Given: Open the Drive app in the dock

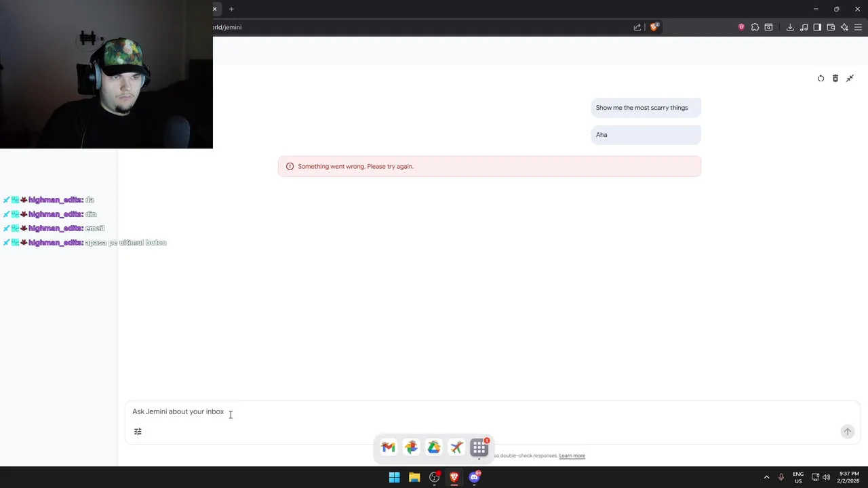Looking at the screenshot, I should pos(434,447).
